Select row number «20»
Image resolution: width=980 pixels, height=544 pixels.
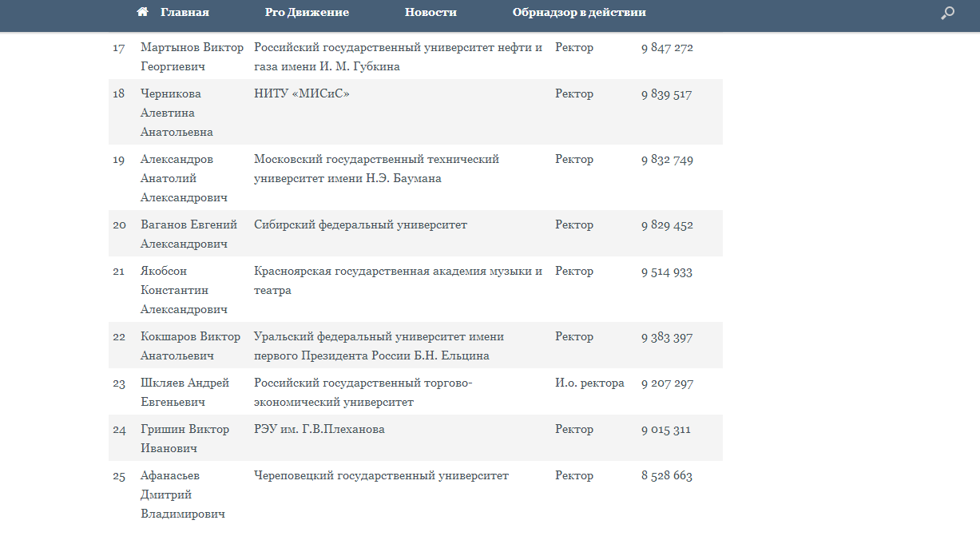(119, 225)
